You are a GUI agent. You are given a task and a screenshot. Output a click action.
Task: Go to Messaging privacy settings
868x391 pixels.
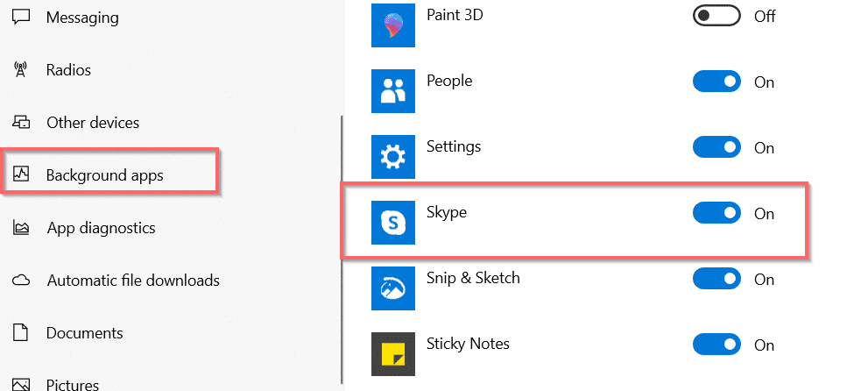[x=81, y=18]
